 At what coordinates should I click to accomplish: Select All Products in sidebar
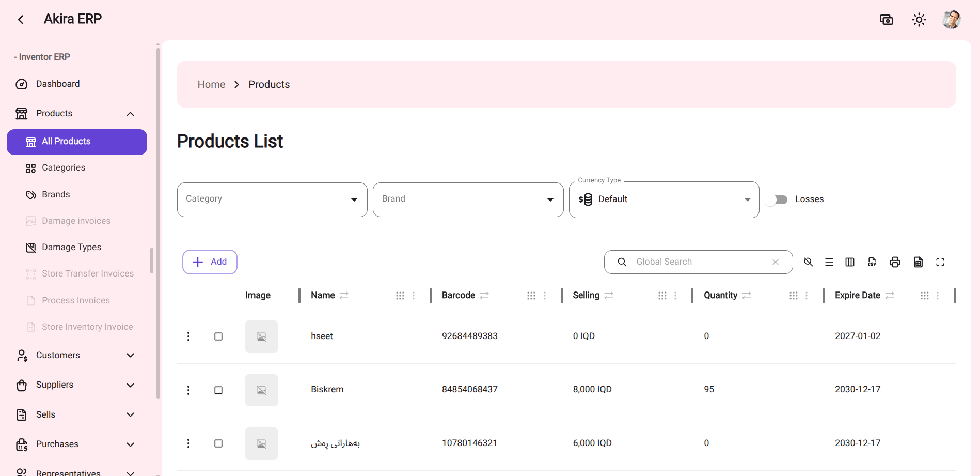[77, 142]
